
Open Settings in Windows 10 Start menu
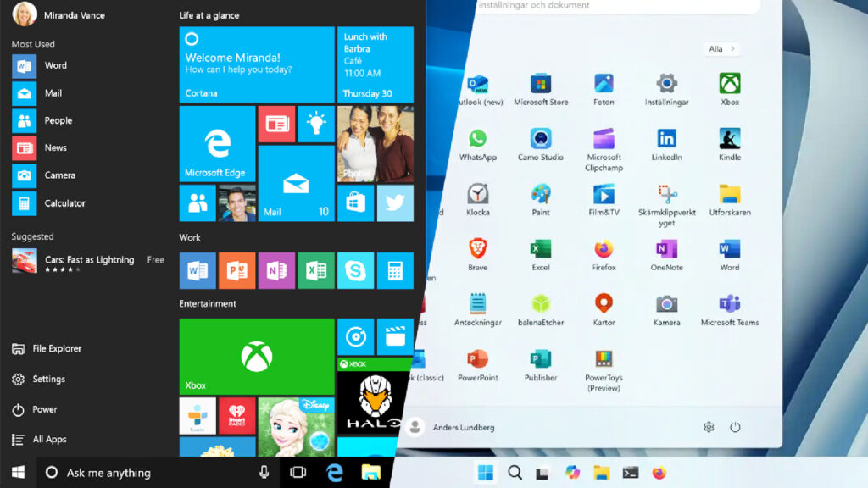click(x=38, y=379)
